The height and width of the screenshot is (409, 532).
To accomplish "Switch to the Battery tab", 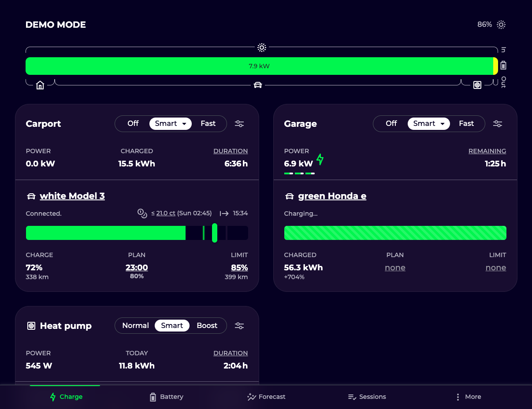I will tap(166, 397).
